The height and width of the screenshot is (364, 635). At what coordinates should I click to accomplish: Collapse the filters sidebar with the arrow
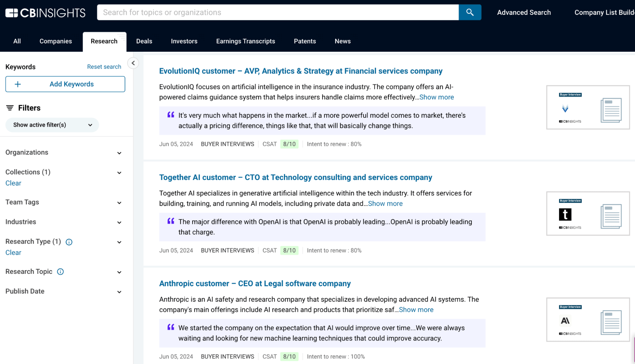(x=133, y=63)
